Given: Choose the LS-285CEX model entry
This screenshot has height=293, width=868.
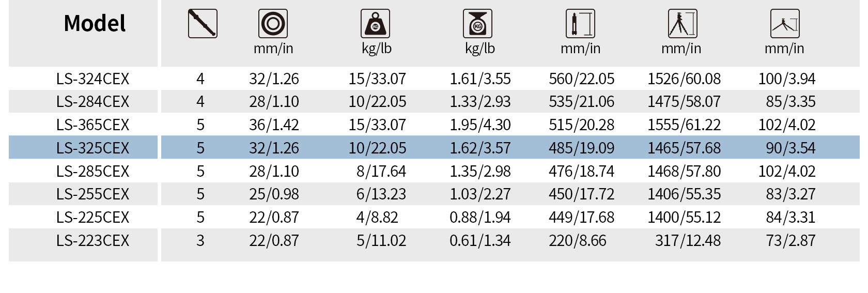Looking at the screenshot, I should click(93, 171).
